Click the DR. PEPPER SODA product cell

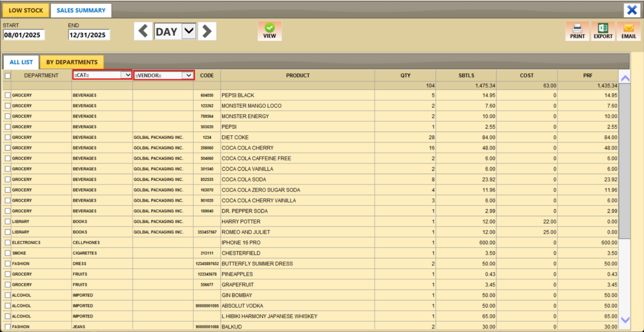point(298,211)
